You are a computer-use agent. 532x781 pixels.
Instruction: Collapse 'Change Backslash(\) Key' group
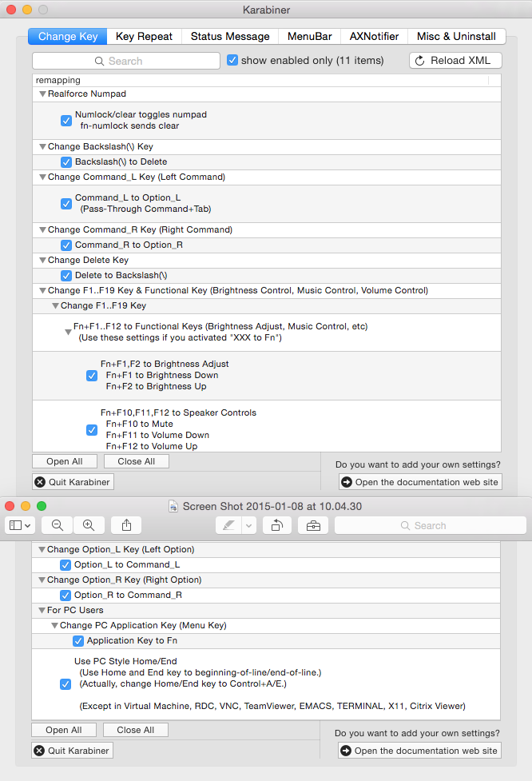pos(43,147)
